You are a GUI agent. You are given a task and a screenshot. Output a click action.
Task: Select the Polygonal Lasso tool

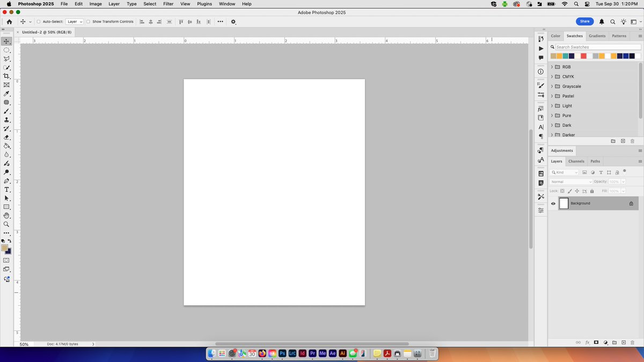tap(7, 59)
